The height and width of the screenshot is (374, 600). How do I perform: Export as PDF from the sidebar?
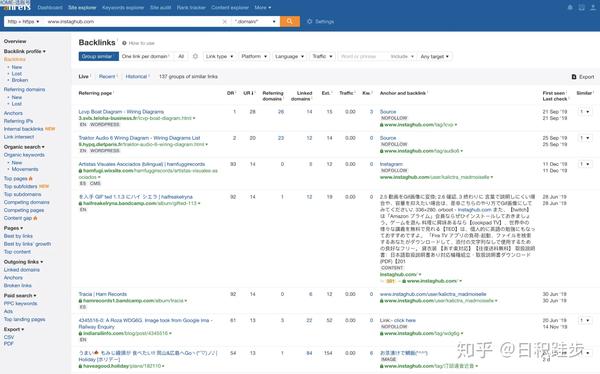pos(8,344)
